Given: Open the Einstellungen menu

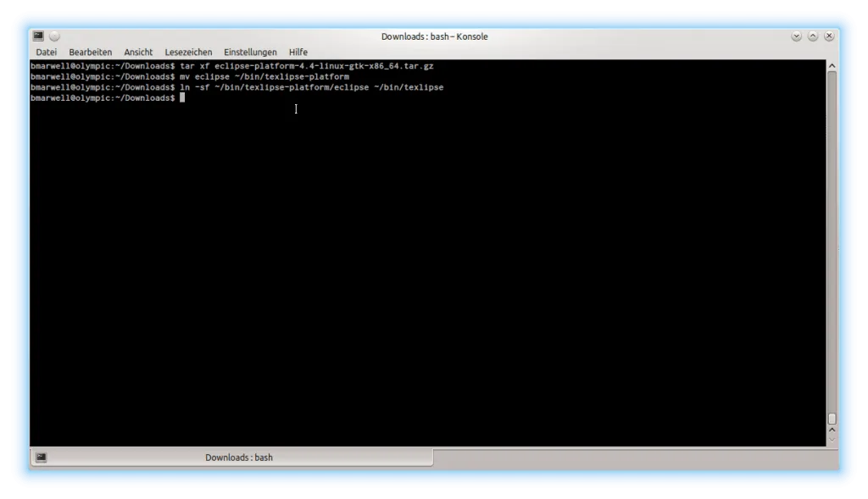Looking at the screenshot, I should [250, 53].
